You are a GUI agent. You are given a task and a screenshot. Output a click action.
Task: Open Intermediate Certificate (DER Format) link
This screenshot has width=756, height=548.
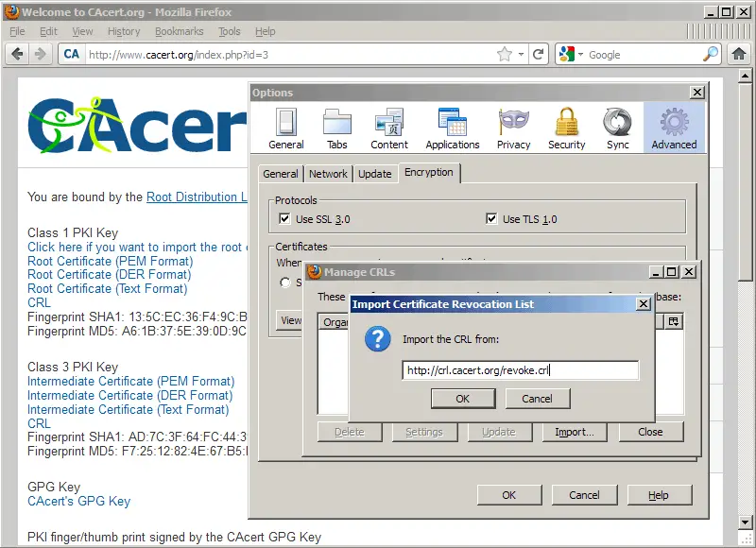pyautogui.click(x=129, y=395)
